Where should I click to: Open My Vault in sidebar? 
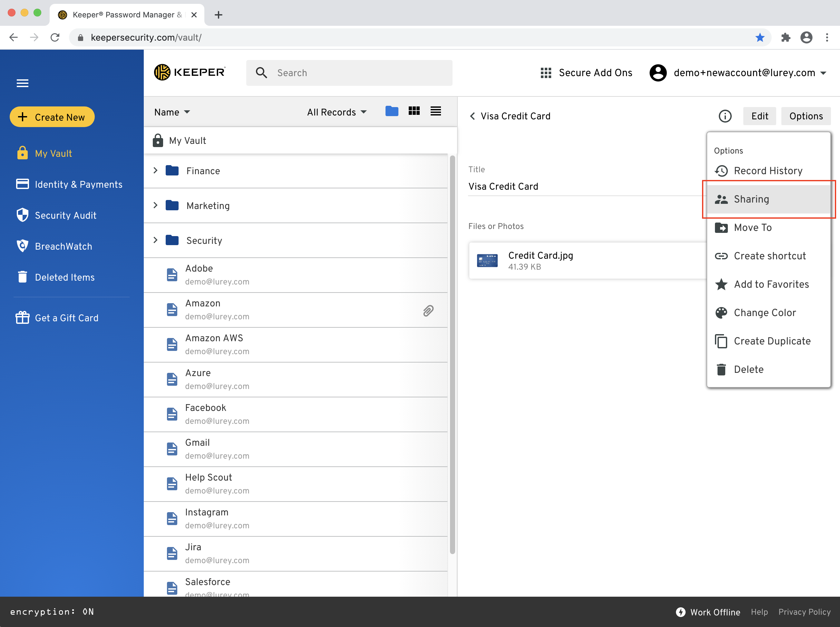44,153
